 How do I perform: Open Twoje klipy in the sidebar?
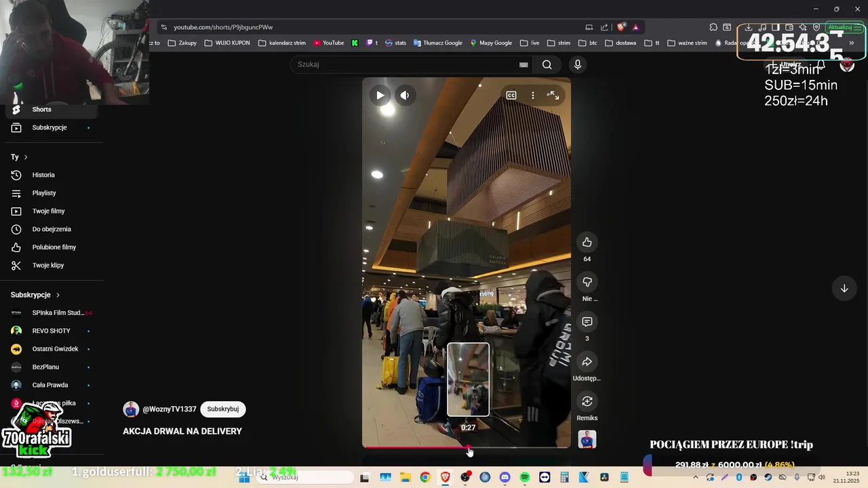(52, 266)
